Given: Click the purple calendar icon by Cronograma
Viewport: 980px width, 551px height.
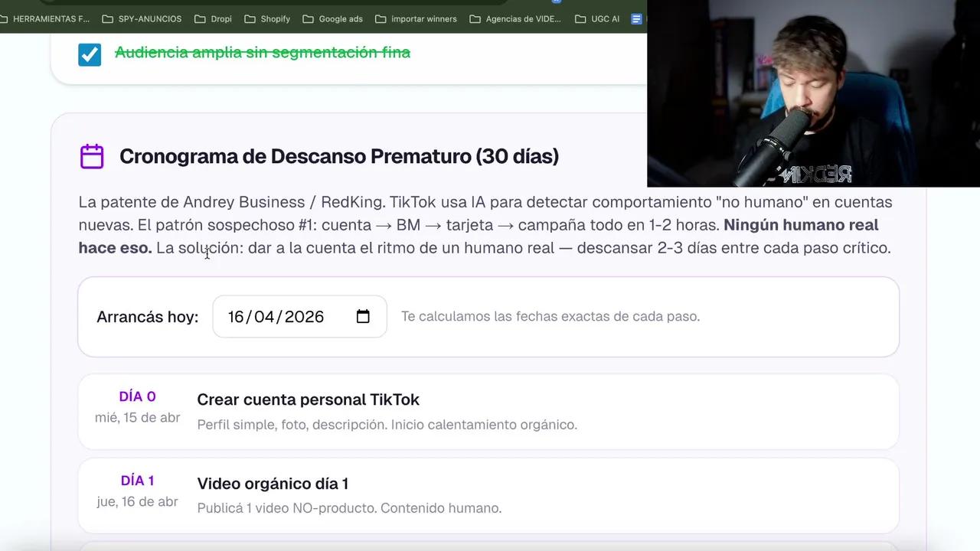Looking at the screenshot, I should [92, 156].
